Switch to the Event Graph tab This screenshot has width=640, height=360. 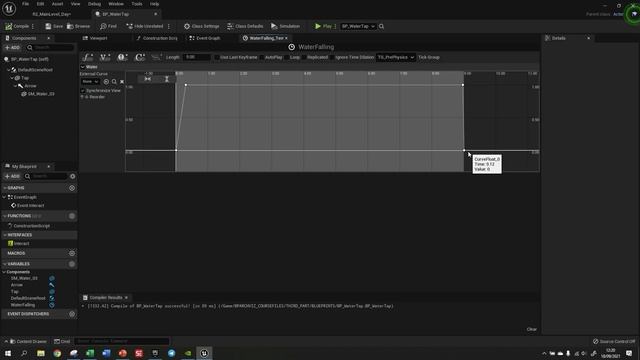205,38
